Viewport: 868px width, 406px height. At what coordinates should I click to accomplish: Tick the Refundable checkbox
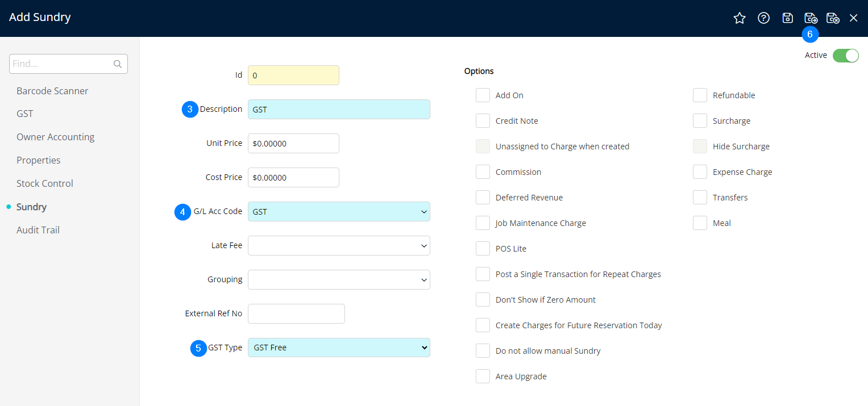pos(700,95)
